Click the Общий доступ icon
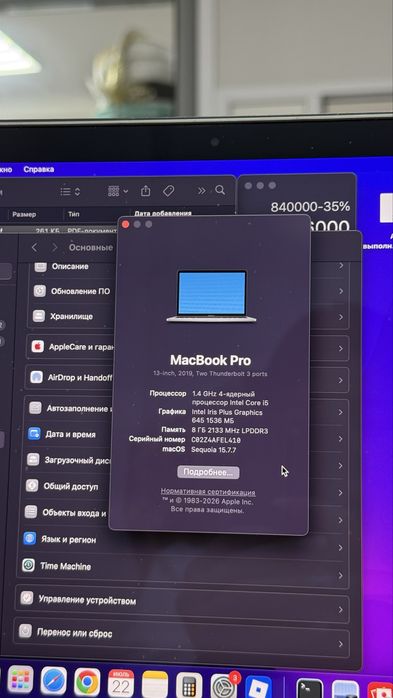Image resolution: width=393 pixels, height=698 pixels. 32,486
